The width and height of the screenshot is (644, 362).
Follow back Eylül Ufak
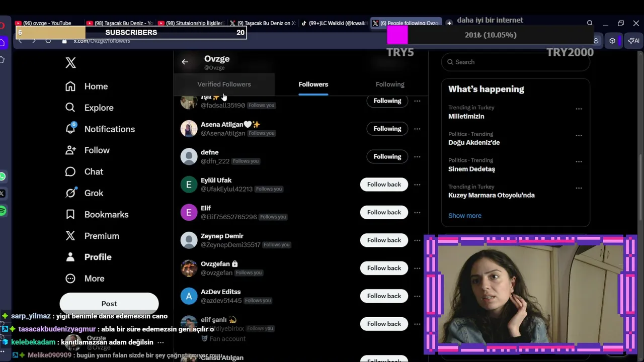coord(384,185)
